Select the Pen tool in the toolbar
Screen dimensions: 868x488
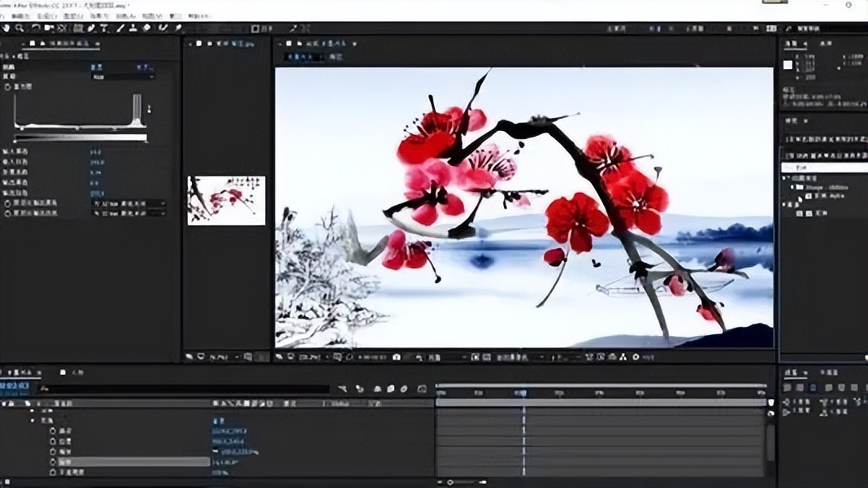91,28
